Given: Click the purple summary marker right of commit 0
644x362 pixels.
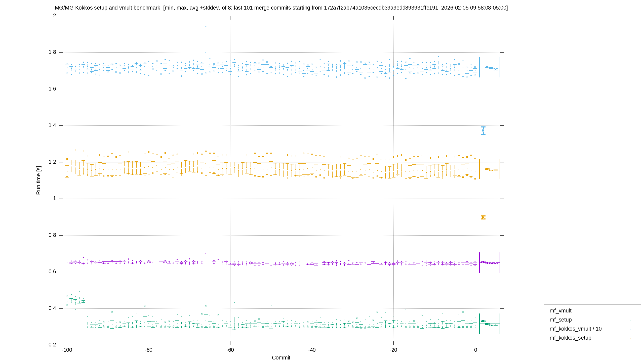Looking at the screenshot, I should click(x=490, y=263).
